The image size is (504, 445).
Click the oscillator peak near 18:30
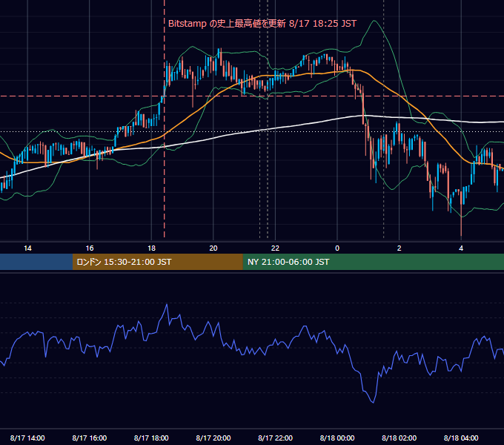(x=167, y=304)
